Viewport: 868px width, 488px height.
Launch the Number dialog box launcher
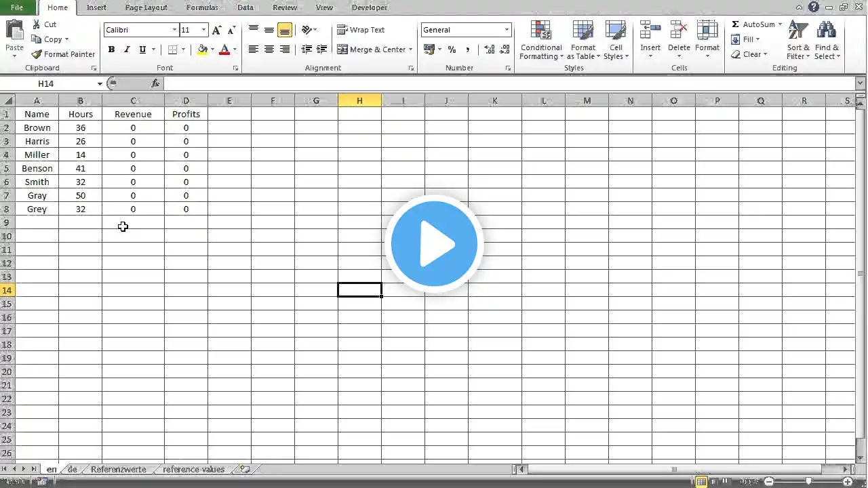(509, 68)
